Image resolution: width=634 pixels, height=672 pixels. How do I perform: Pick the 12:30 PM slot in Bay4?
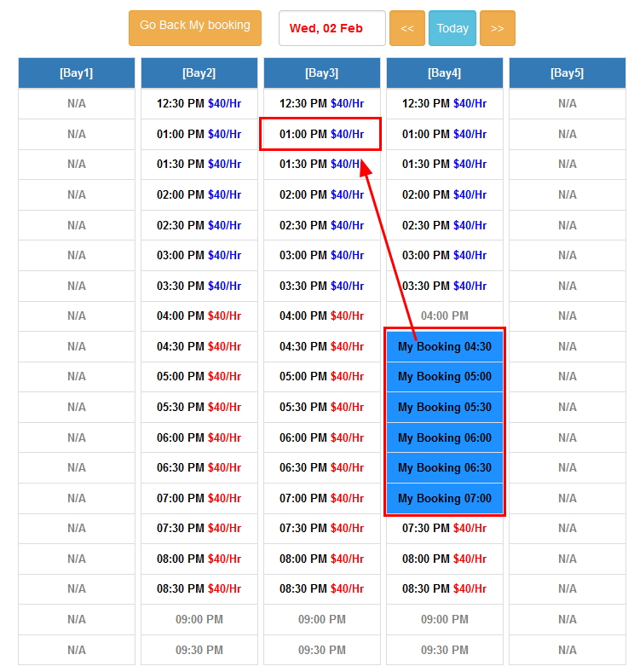[x=444, y=103]
